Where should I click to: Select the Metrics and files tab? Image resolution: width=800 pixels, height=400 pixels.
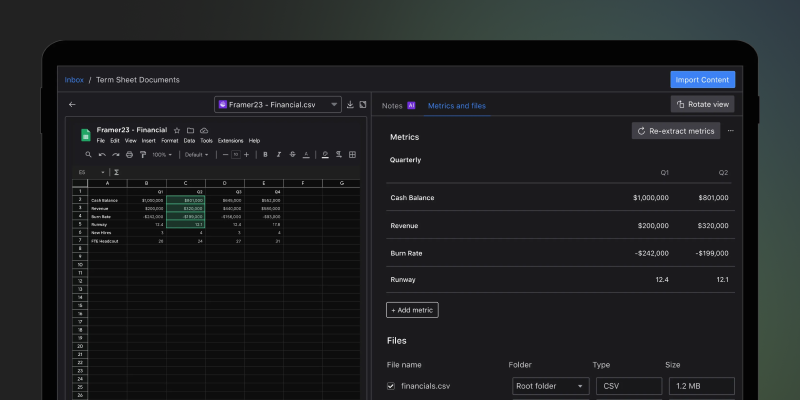click(x=457, y=106)
